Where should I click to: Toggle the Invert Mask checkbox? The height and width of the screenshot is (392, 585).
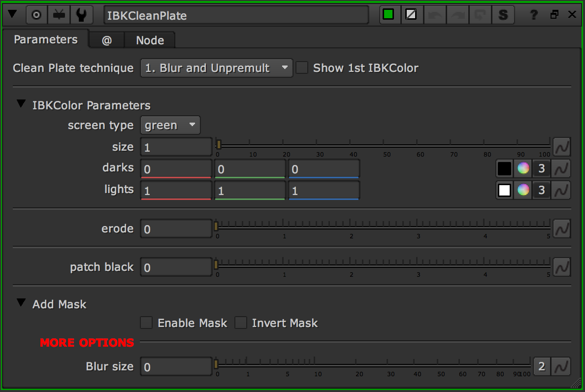pos(241,323)
